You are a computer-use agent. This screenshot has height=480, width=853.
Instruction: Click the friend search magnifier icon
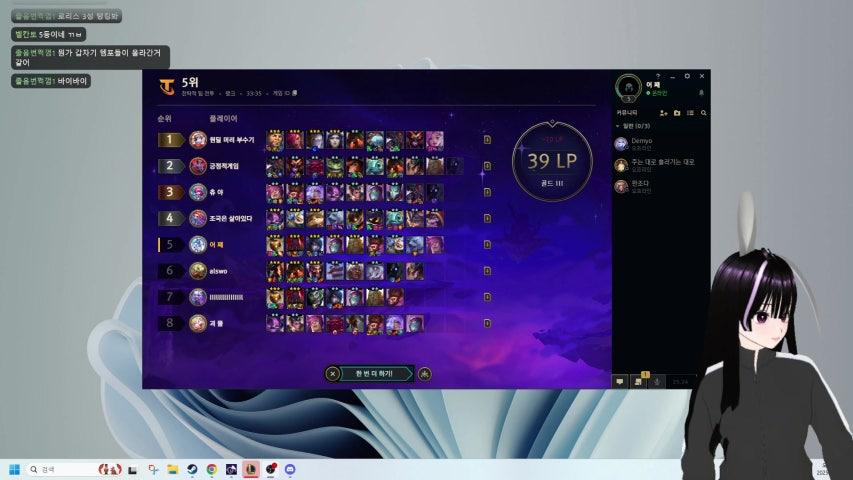point(703,113)
